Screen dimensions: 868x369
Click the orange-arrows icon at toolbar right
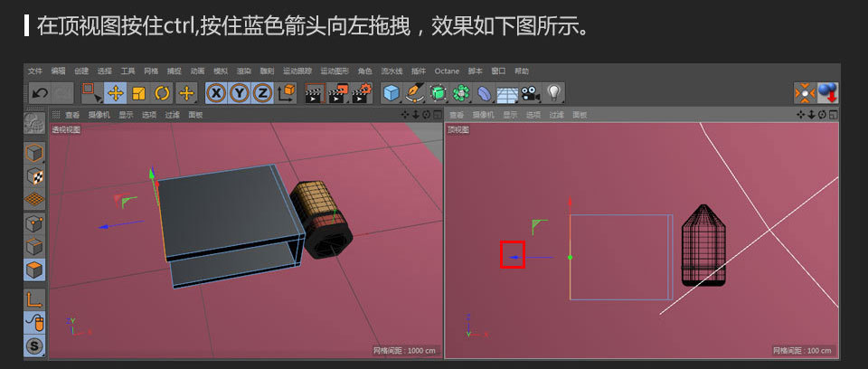(x=805, y=93)
